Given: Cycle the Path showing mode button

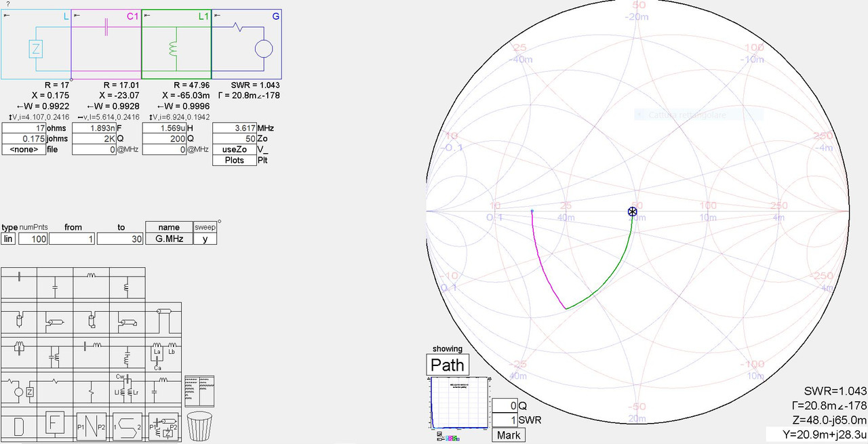Looking at the screenshot, I should click(x=448, y=365).
